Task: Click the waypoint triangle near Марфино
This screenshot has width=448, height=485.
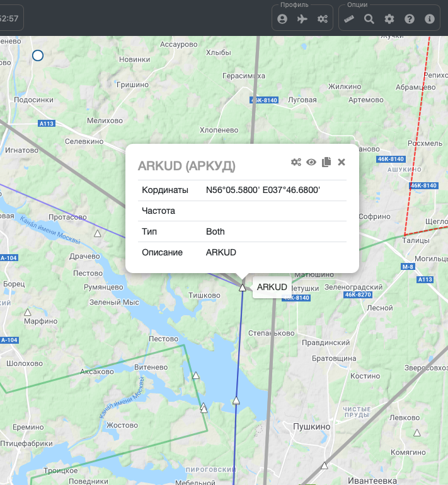Action: pyautogui.click(x=28, y=312)
